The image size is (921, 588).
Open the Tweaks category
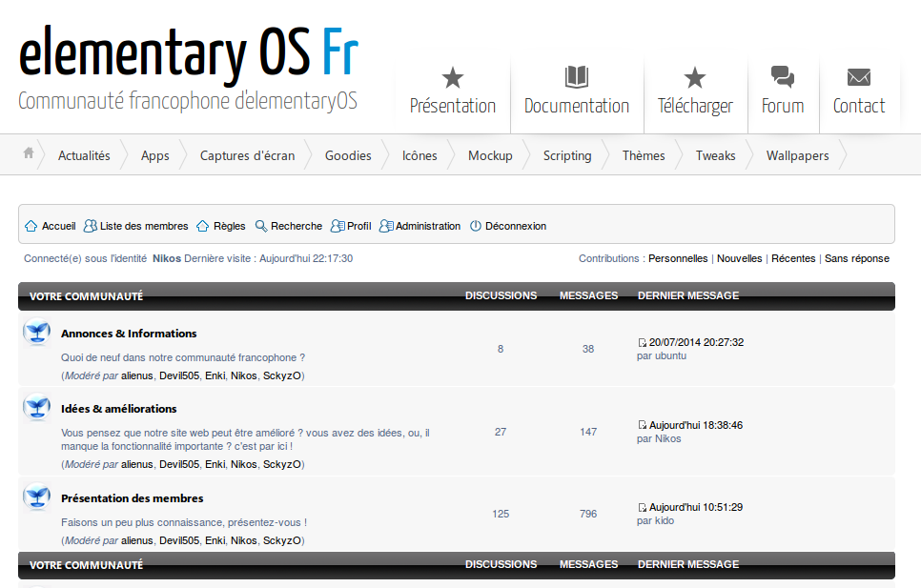(x=715, y=155)
